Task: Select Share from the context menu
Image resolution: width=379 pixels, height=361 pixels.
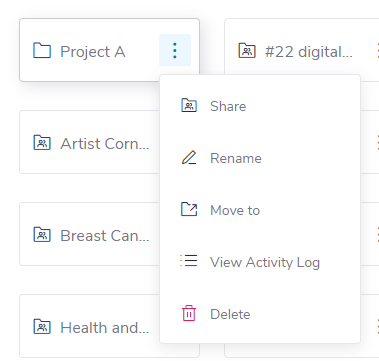Action: click(260, 106)
